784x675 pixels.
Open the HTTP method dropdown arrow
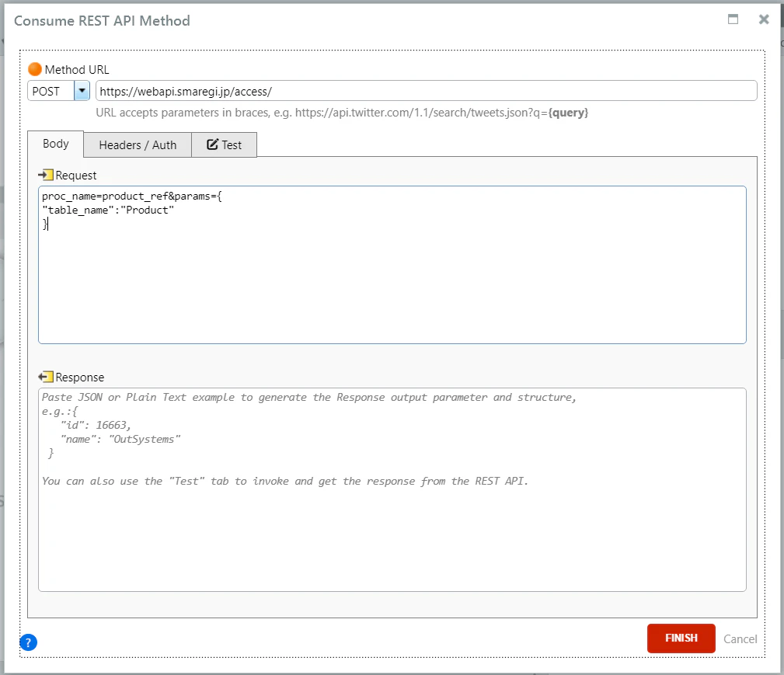click(x=82, y=91)
